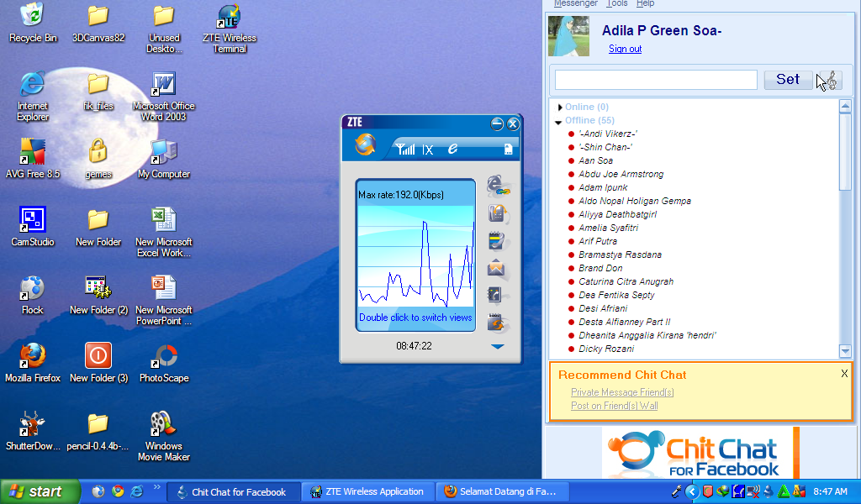Click the ZTE connect globe icon
Image resolution: width=861 pixels, height=504 pixels.
click(x=366, y=146)
